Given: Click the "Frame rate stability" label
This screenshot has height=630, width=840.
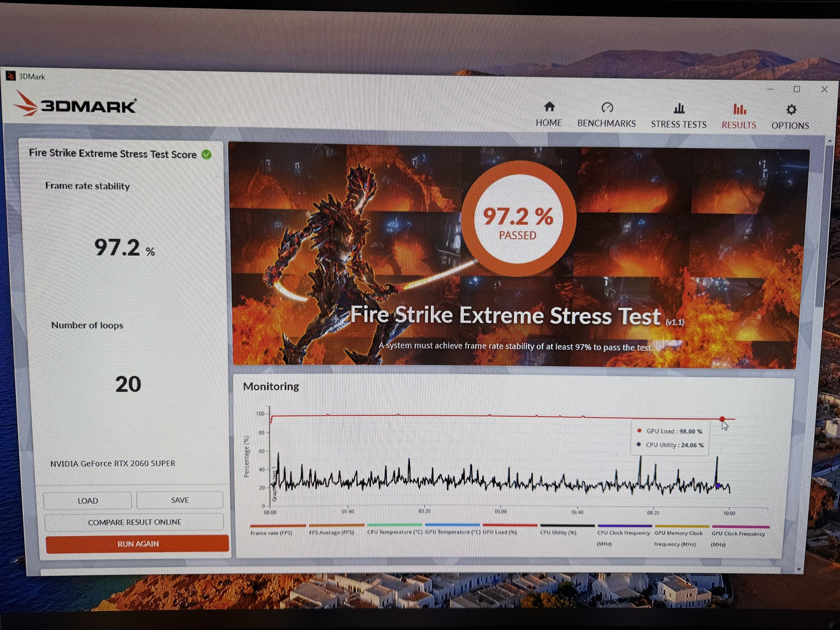Looking at the screenshot, I should pos(87,186).
